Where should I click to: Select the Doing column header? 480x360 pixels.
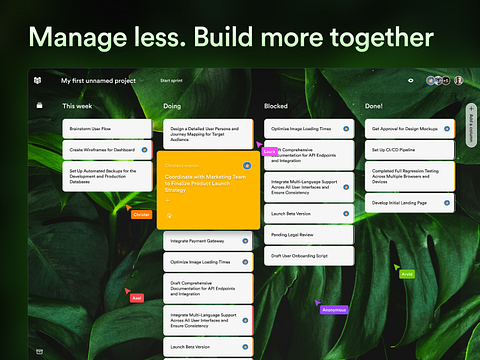[x=172, y=106]
